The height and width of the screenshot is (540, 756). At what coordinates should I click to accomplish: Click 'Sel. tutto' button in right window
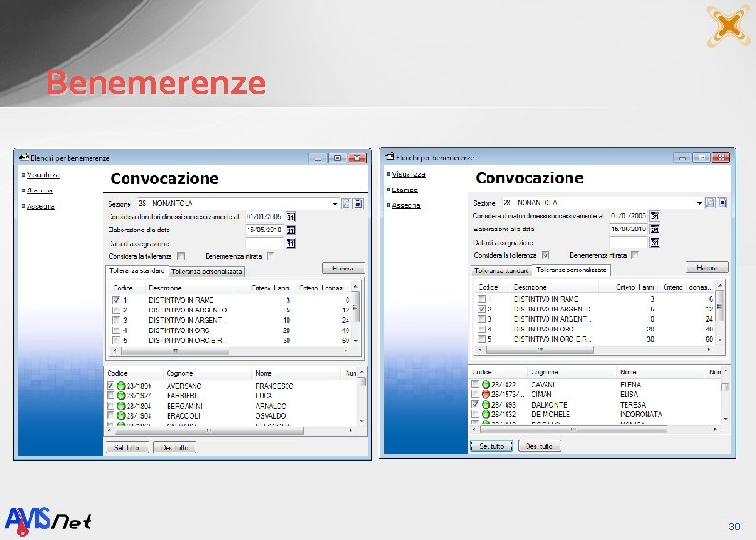491,446
